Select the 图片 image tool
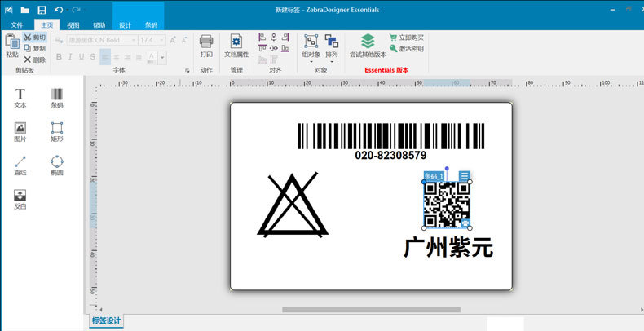This screenshot has width=644, height=331. coord(20,132)
